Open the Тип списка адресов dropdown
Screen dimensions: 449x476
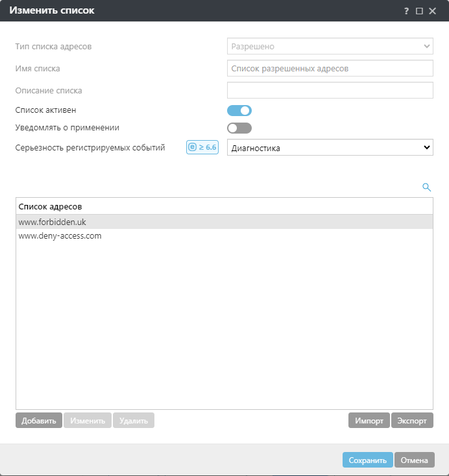[330, 47]
